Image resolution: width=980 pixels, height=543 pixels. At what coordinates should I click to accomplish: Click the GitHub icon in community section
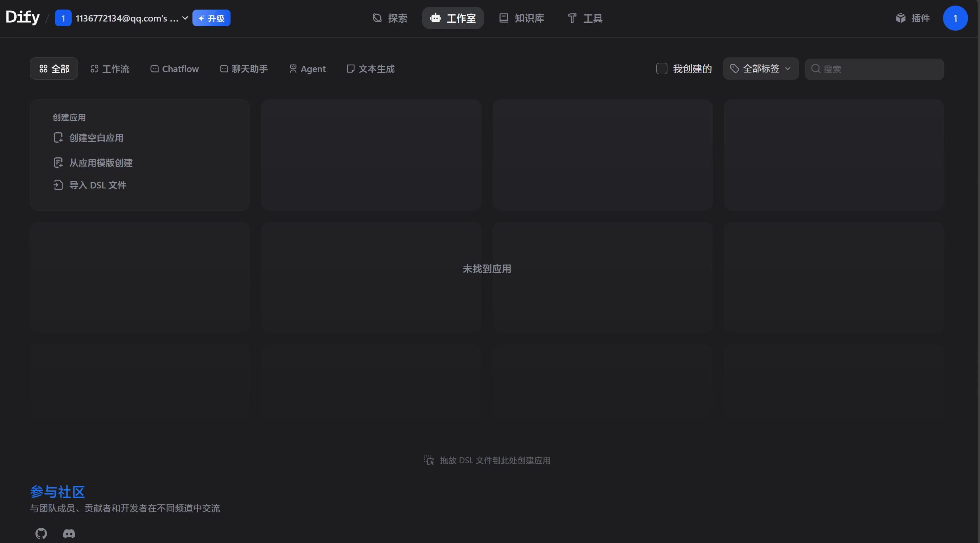coord(41,533)
